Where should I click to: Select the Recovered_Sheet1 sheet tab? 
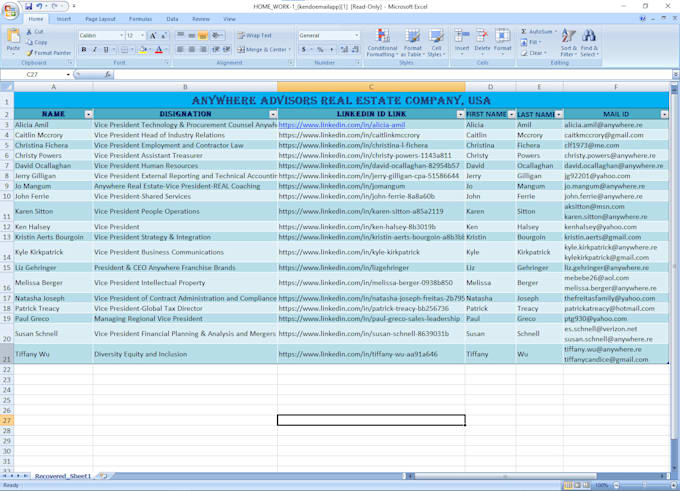[63, 476]
